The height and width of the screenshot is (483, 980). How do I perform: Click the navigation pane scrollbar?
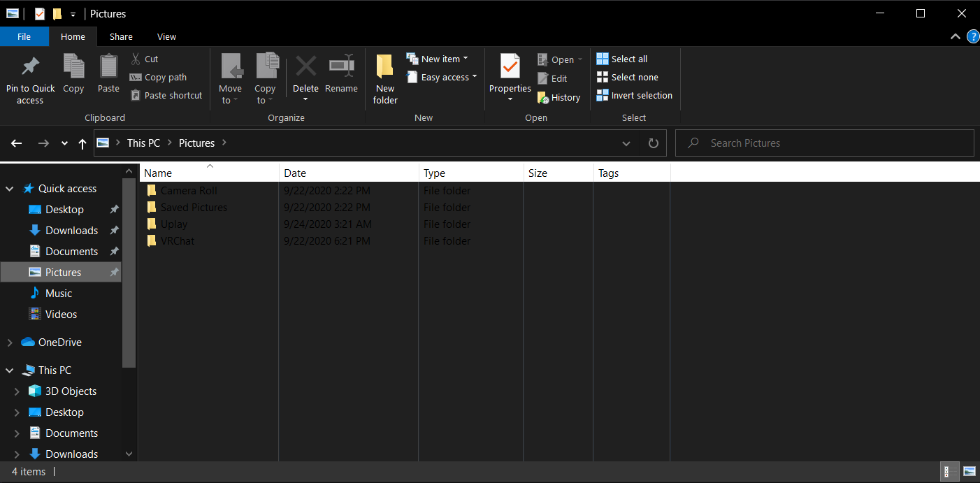[129, 273]
